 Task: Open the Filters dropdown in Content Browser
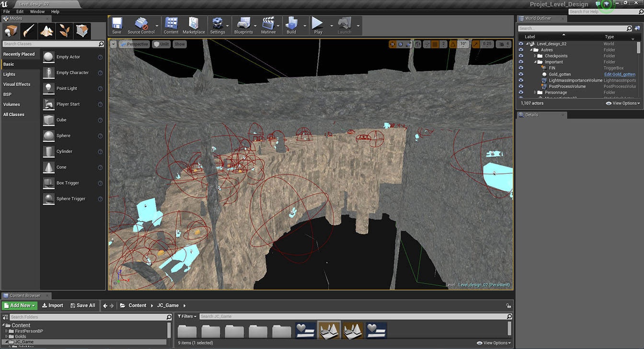coord(187,316)
